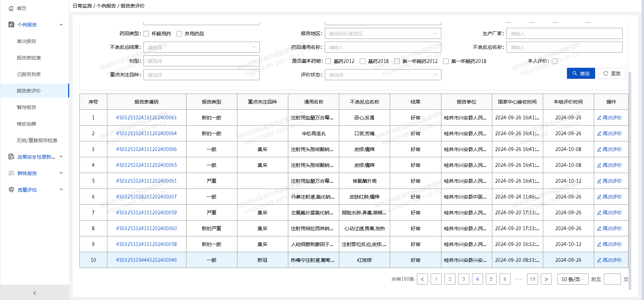Select 暂存报告 from the sidebar
Viewport: 644px width, 300px height.
26,107
